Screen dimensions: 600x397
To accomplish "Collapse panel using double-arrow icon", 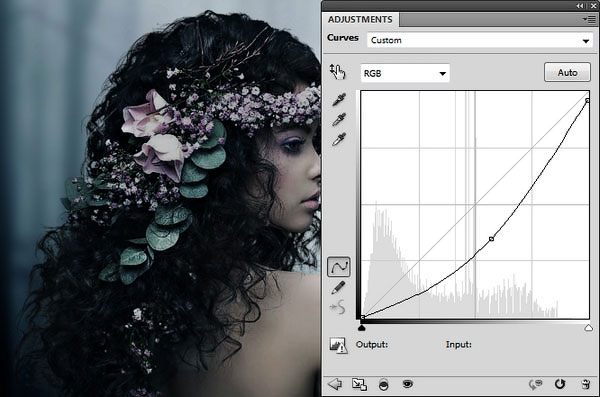I will 580,6.
